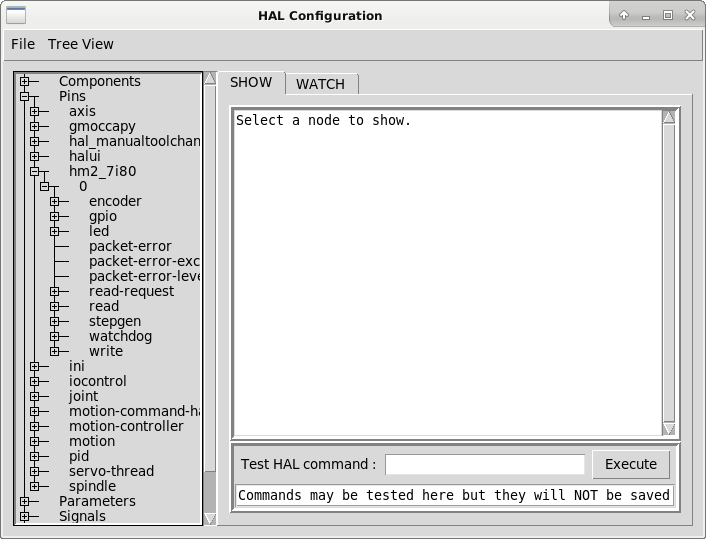Expand the iocontrol node
The height and width of the screenshot is (539, 706).
35,381
